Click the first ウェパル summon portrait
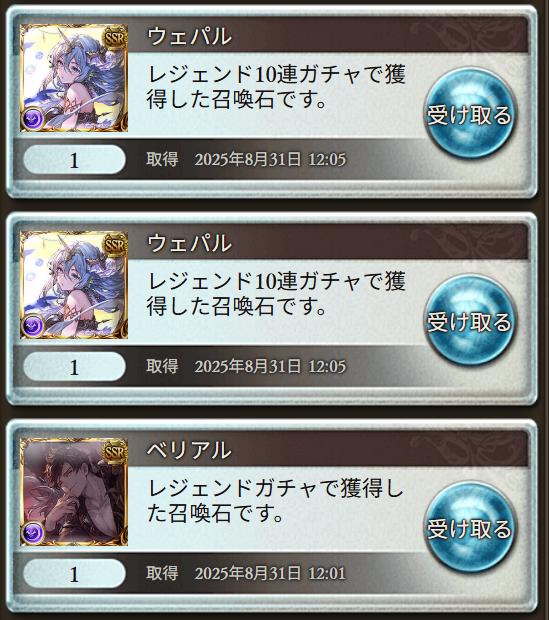 pos(74,78)
